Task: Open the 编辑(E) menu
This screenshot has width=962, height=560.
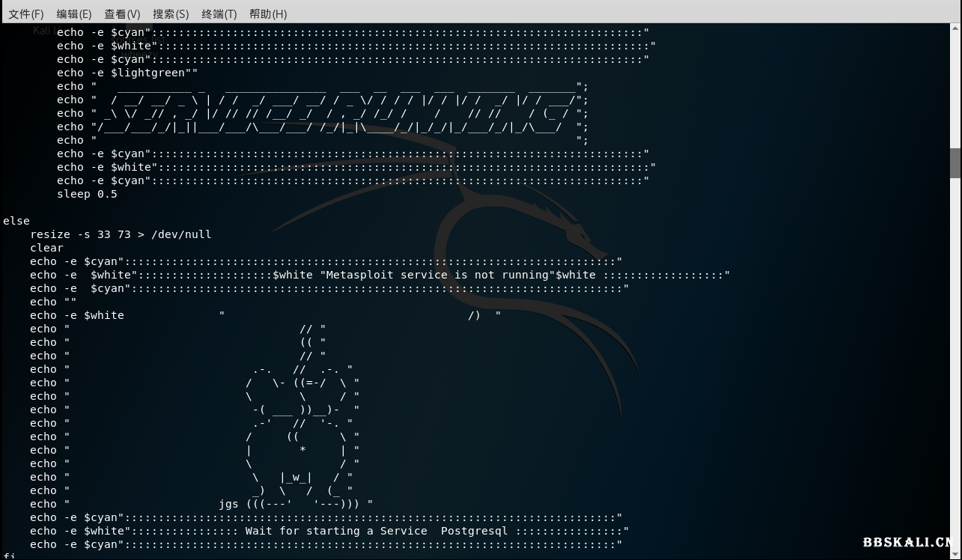Action: [73, 13]
